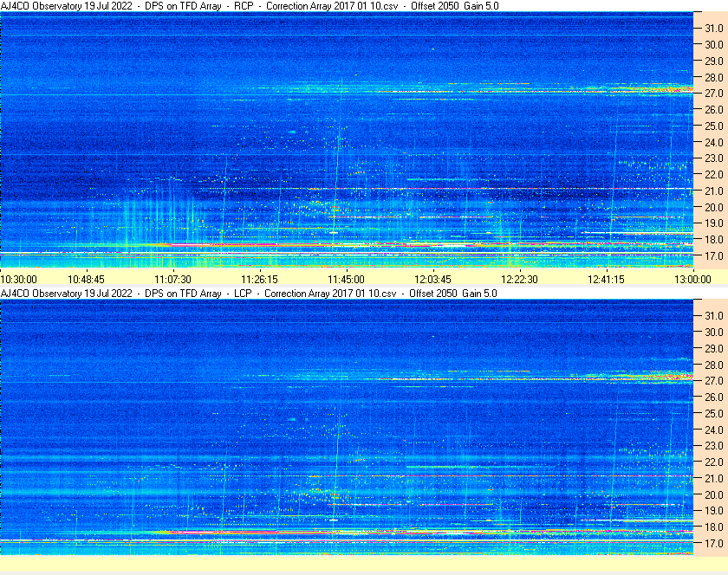
Task: Click 31.0 frequency label in LCP panel
Action: 713,315
